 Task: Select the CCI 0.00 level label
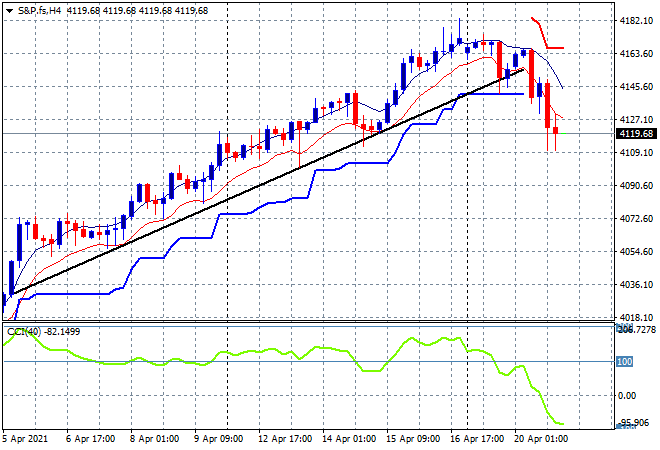[x=627, y=396]
